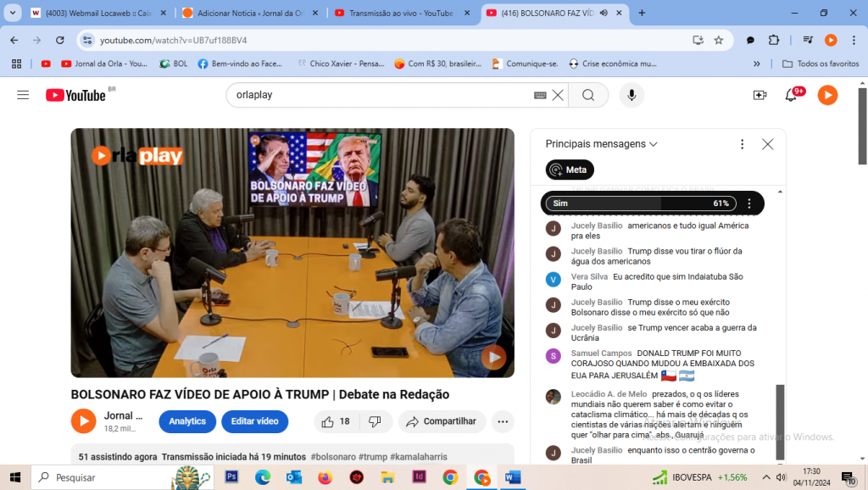Screen dimensions: 868x490
Task: Open the tab search dropdown arrow
Action: click(x=12, y=13)
